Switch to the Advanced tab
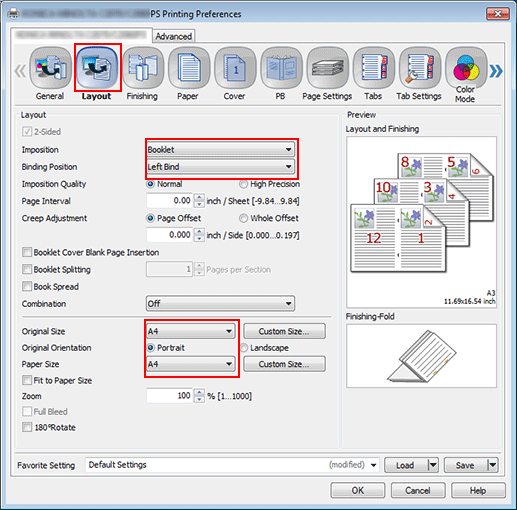Screen dimensions: 517x510 pos(174,36)
